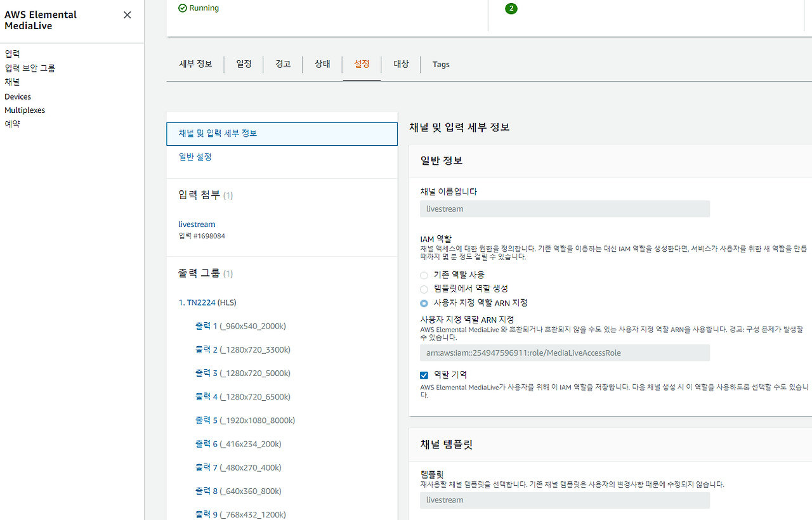Select the 설정 tab

pyautogui.click(x=362, y=64)
